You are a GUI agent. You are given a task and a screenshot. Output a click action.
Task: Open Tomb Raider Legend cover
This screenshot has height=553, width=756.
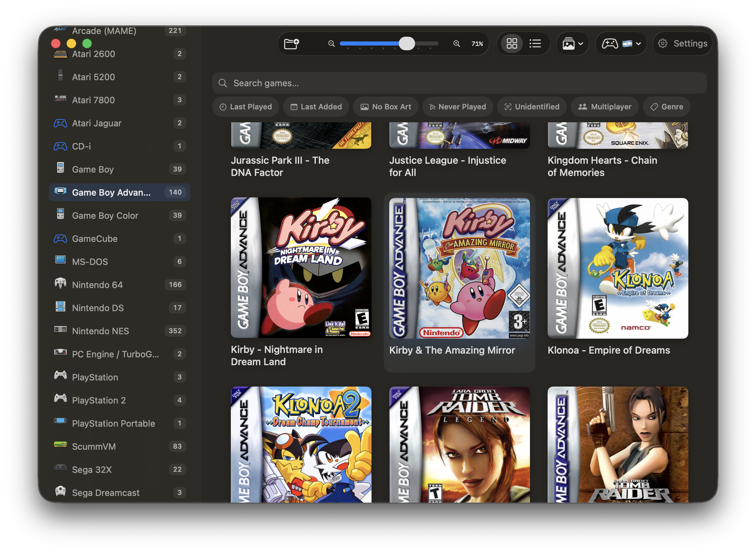pyautogui.click(x=459, y=444)
